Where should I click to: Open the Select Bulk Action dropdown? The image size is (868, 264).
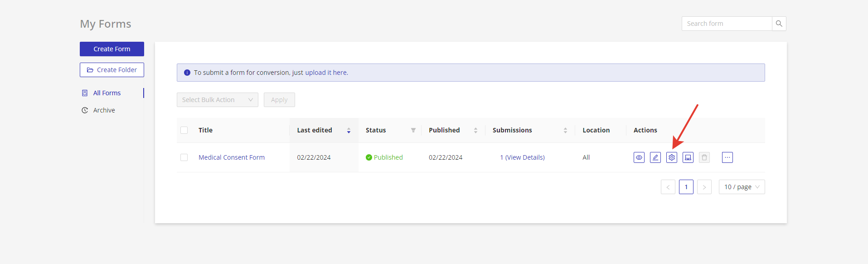coord(217,100)
